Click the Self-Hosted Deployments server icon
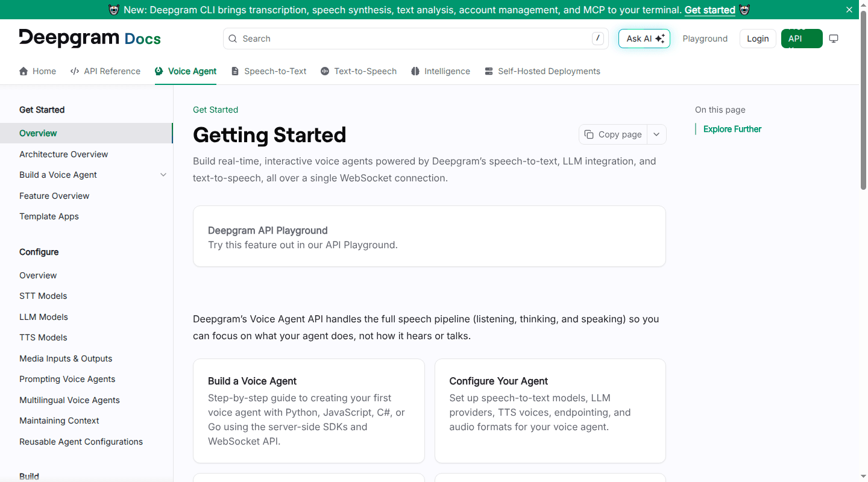Image resolution: width=868 pixels, height=482 pixels. click(x=489, y=71)
